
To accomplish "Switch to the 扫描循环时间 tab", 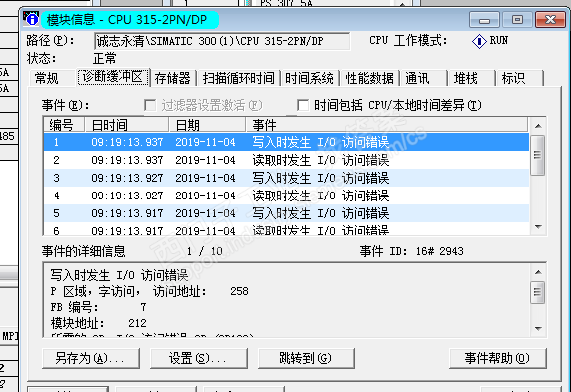I will pyautogui.click(x=239, y=78).
